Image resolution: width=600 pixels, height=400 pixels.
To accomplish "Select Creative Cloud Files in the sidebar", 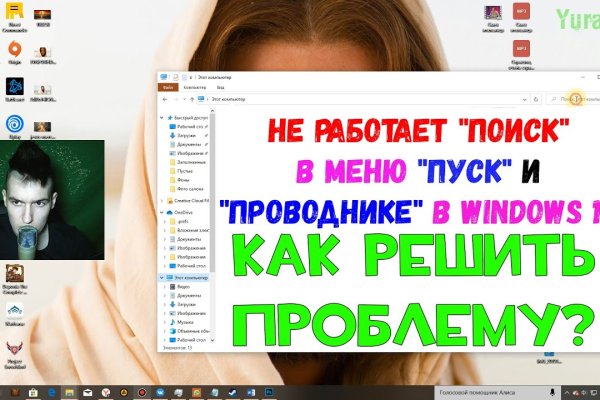I will tap(194, 200).
